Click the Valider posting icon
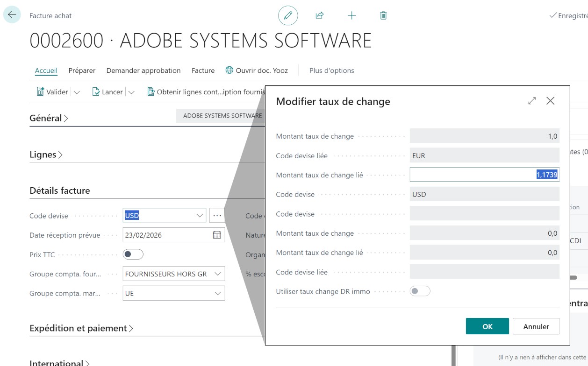588x366 pixels. point(41,91)
